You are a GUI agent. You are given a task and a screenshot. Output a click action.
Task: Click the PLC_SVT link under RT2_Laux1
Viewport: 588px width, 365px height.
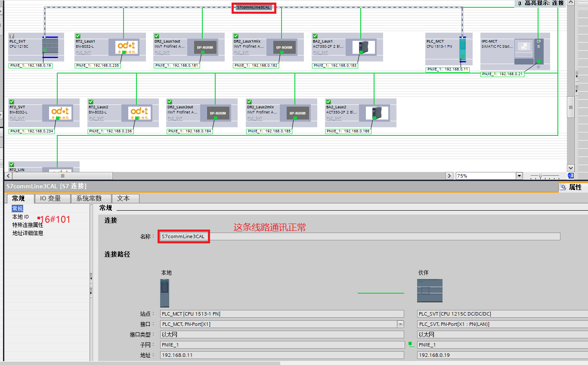tap(84, 52)
